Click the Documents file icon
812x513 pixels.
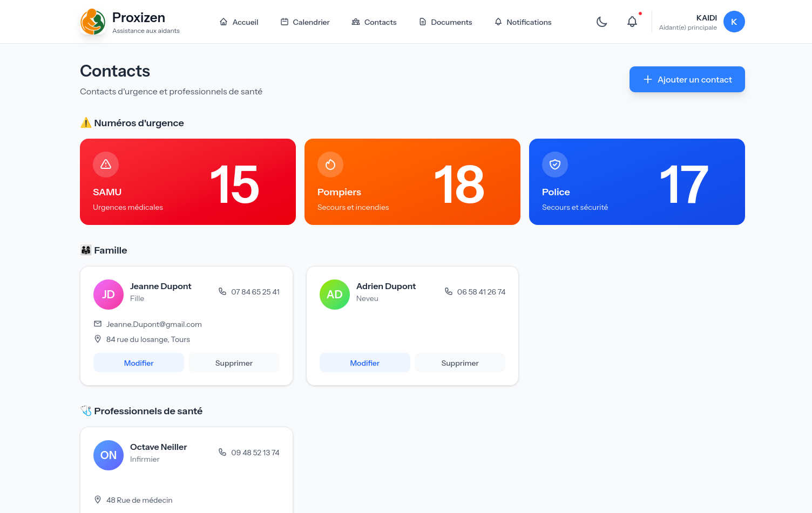point(423,22)
